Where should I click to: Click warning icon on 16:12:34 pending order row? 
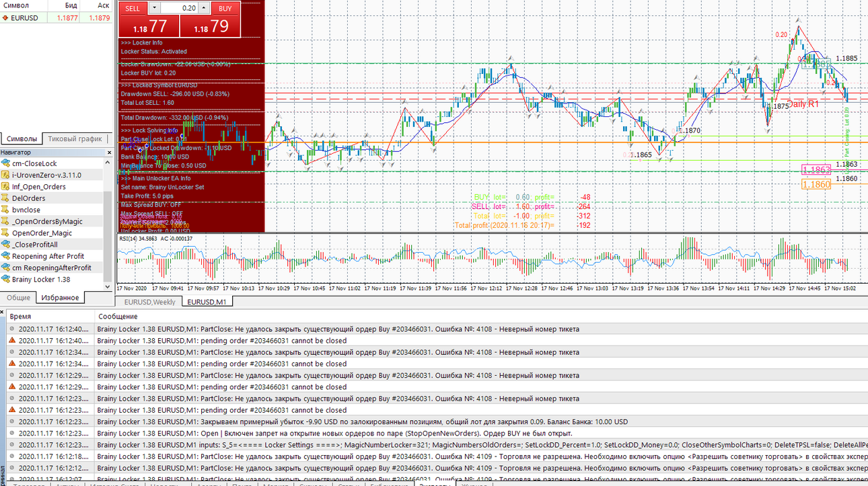[12, 364]
